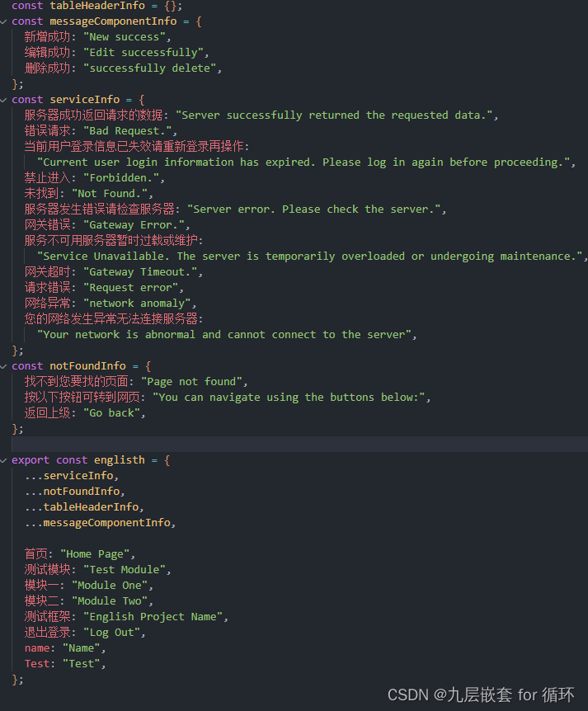Click the CSDN watermark text
This screenshot has width=588, height=711.
pos(481,695)
